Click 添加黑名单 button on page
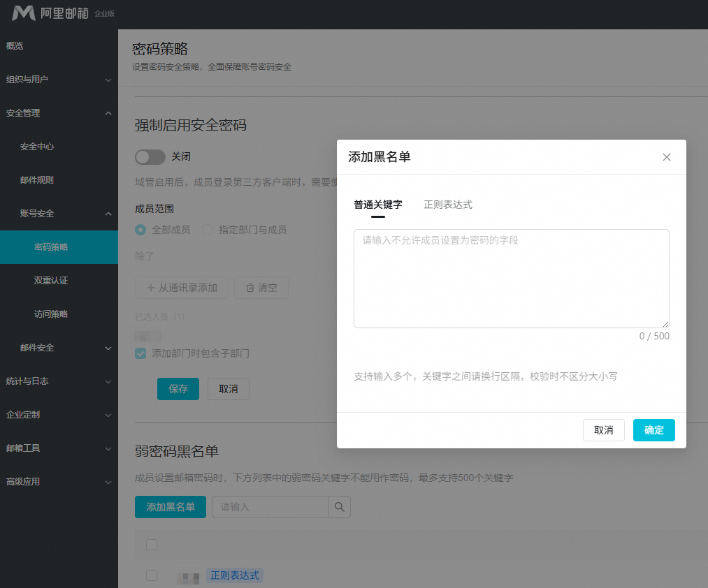Screen dimensions: 708x588 pyautogui.click(x=171, y=507)
